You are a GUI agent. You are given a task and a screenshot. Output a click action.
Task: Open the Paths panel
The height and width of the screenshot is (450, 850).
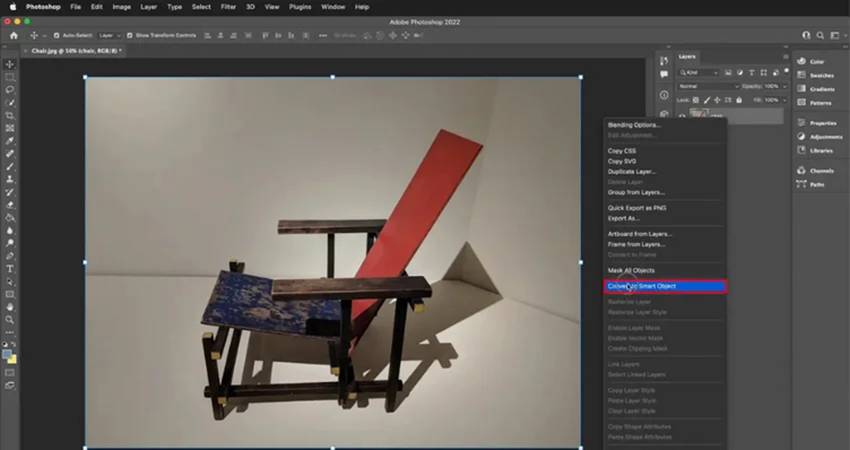(x=810, y=184)
